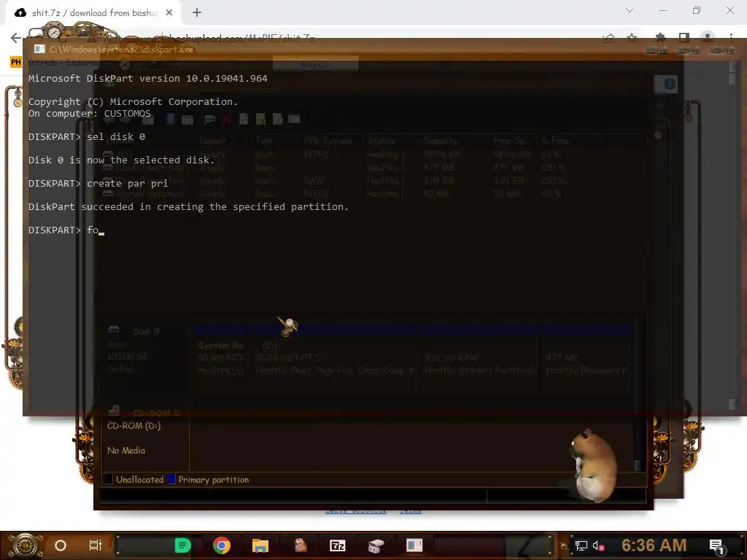The image size is (747, 560).
Task: Open notification center icon
Action: coord(716,545)
